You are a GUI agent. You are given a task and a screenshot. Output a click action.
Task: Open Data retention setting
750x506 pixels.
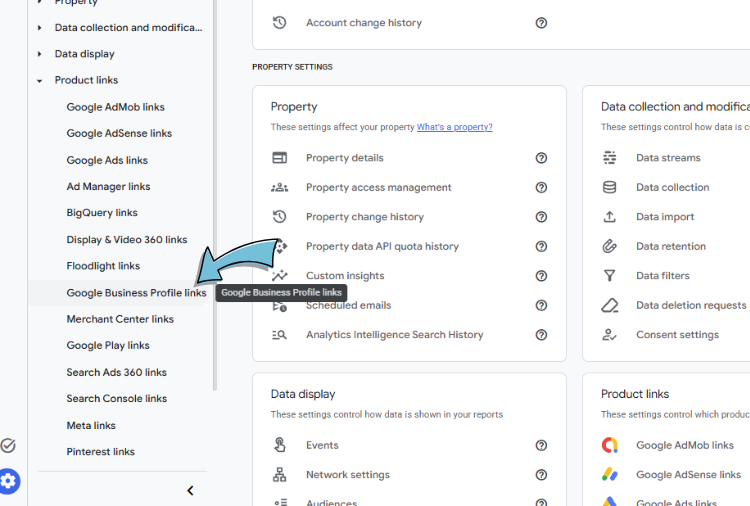click(x=671, y=246)
